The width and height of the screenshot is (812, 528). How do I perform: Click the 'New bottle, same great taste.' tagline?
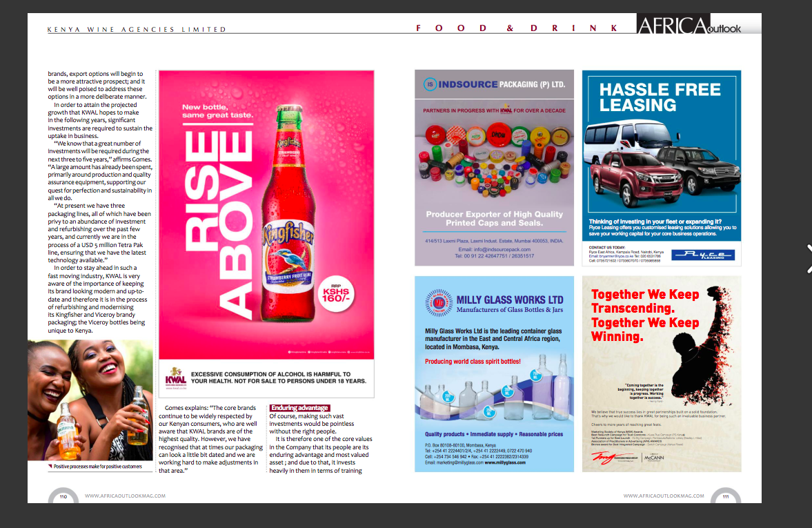click(x=217, y=111)
